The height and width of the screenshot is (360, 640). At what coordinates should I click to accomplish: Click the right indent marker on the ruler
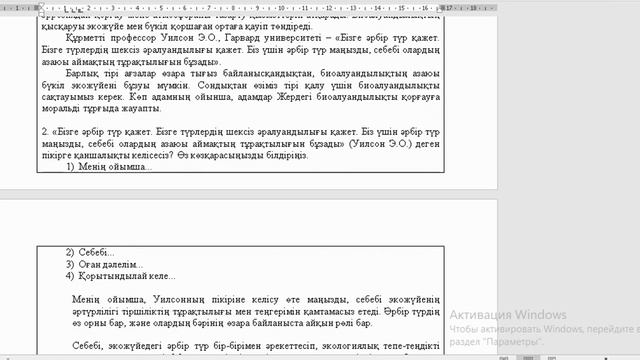(440, 11)
